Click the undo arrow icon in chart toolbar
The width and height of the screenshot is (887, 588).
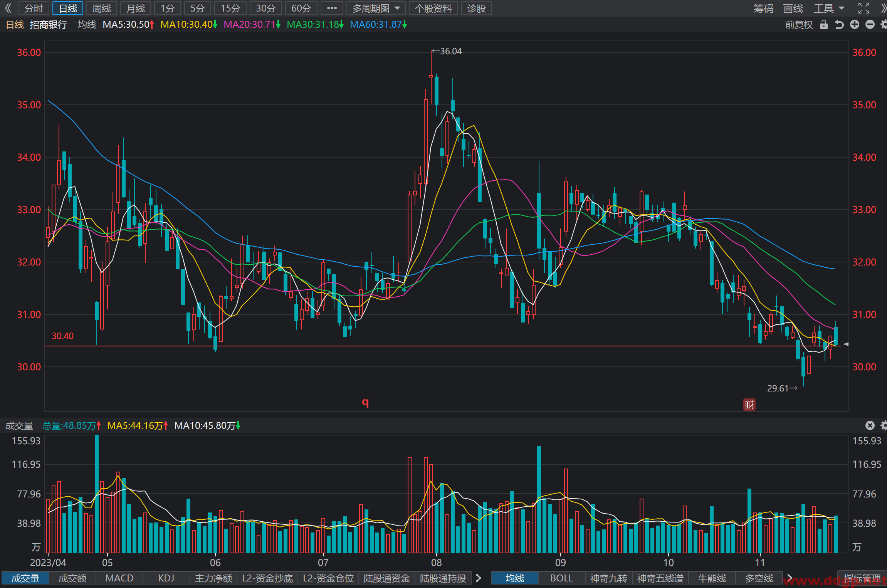[839, 25]
